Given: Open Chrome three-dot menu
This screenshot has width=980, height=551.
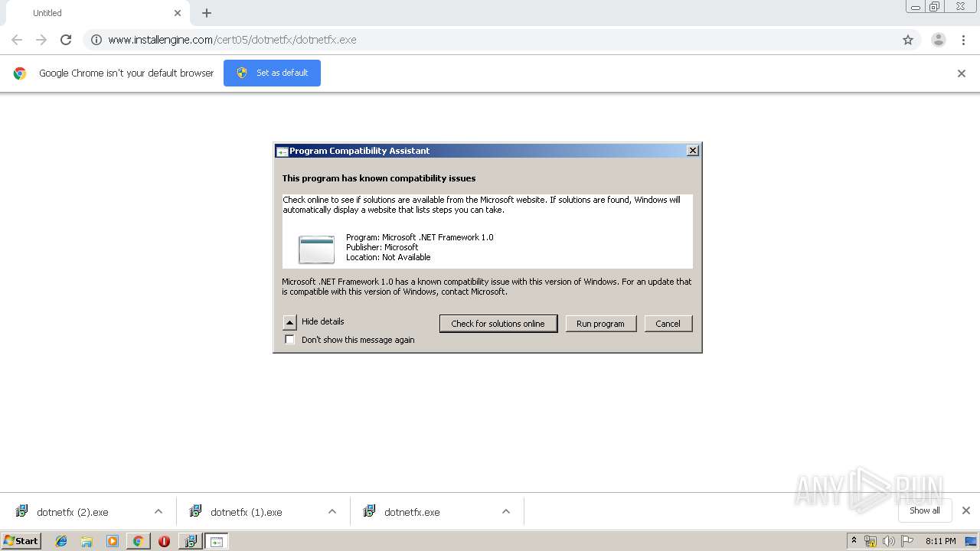Looking at the screenshot, I should [x=963, y=40].
